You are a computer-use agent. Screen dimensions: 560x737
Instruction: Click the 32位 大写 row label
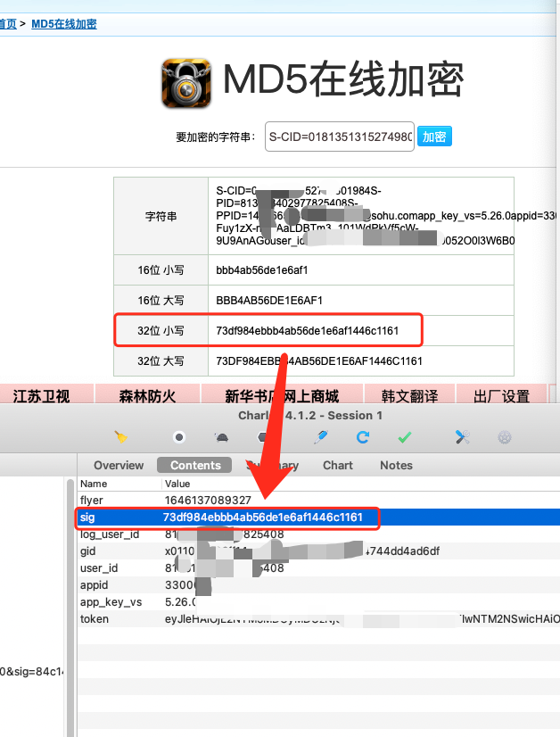(161, 361)
